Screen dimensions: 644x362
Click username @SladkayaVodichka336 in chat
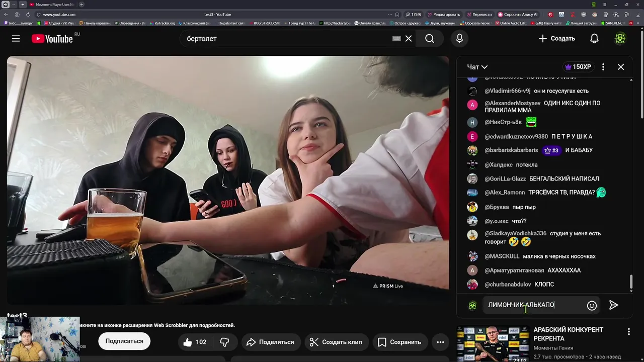(x=515, y=233)
